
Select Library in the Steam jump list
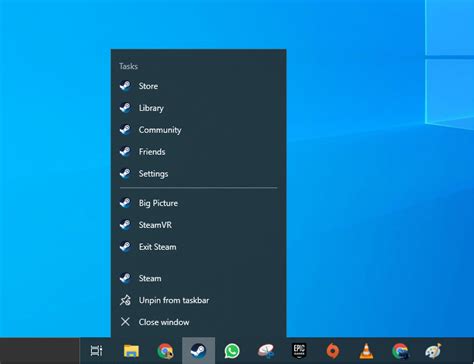tap(198, 108)
